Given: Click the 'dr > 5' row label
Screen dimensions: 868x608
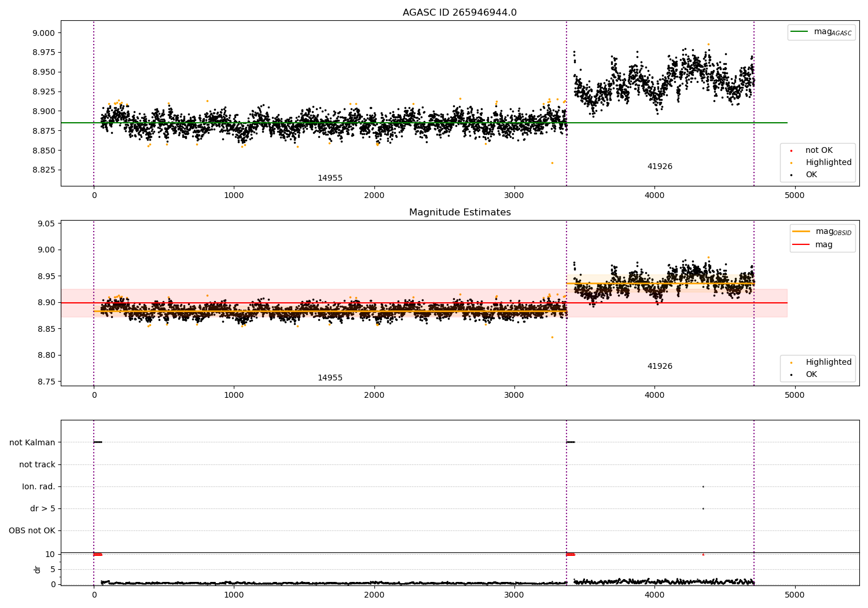Looking at the screenshot, I should pyautogui.click(x=43, y=508).
